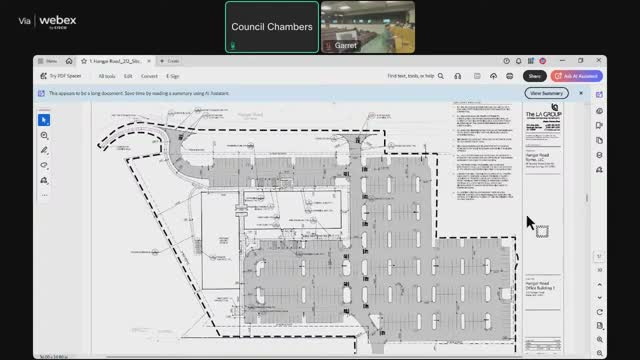Screen dimensions: 640x360
Task: Dismiss the AI summary banner
Action: click(x=581, y=93)
